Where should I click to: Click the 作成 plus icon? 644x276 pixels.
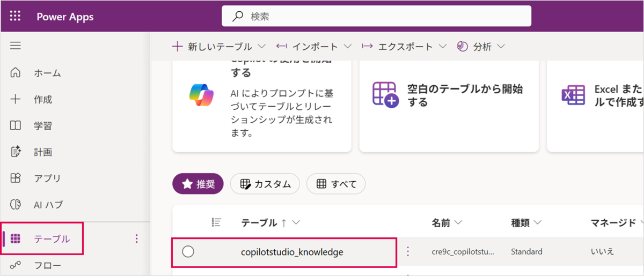16,99
